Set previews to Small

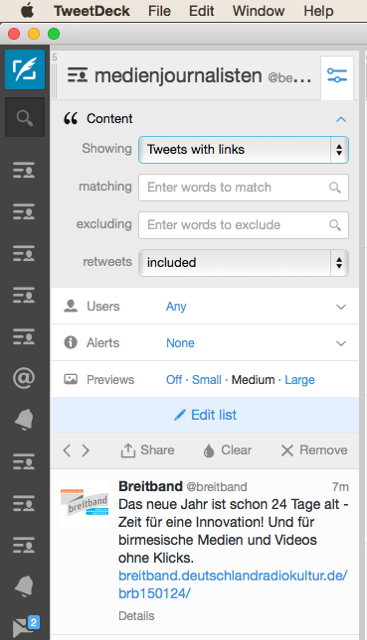(x=207, y=380)
